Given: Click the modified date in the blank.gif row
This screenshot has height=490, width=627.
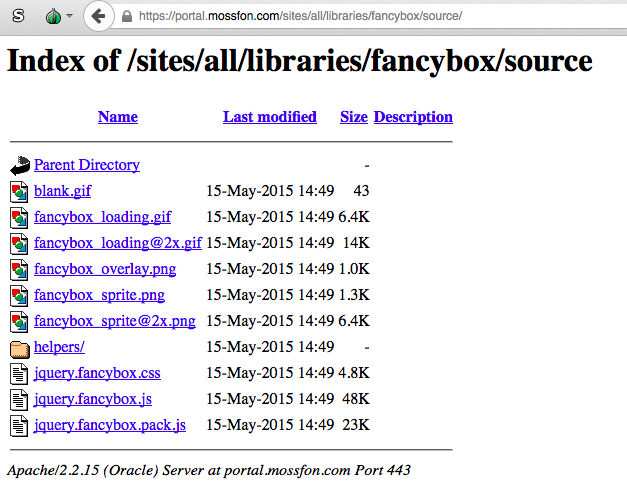Looking at the screenshot, I should (x=270, y=191).
